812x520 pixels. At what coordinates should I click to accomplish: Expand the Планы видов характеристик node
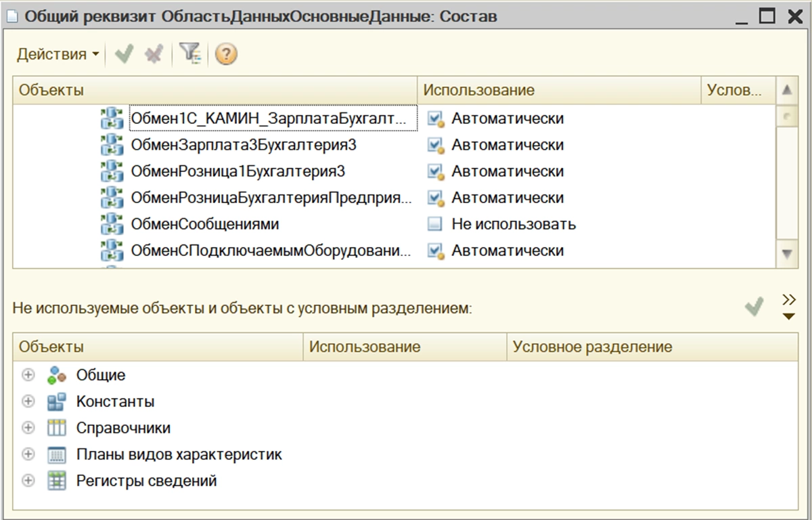(x=28, y=454)
